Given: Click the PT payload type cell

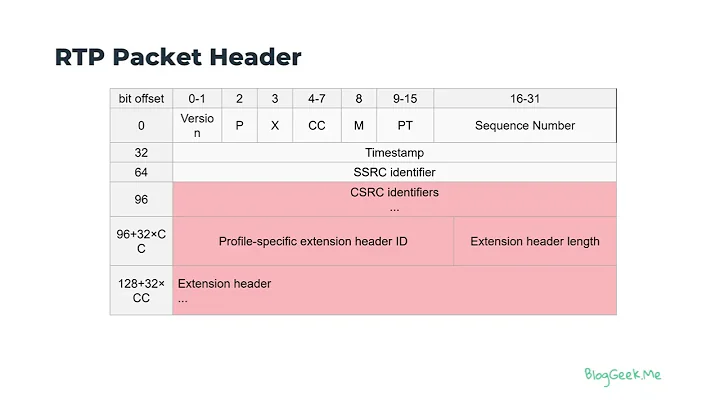Looking at the screenshot, I should (404, 126).
